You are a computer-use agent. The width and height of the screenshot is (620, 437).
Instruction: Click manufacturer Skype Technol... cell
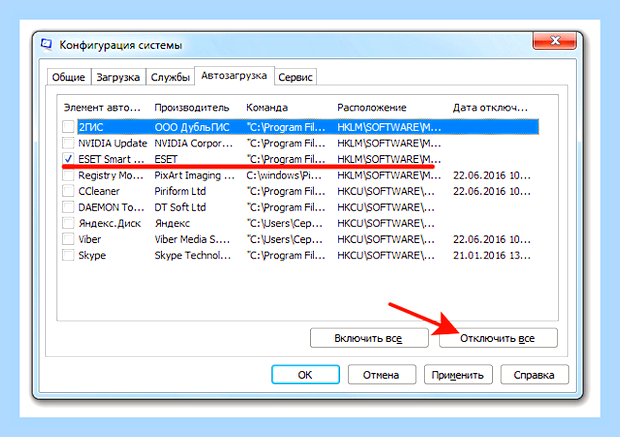[193, 255]
